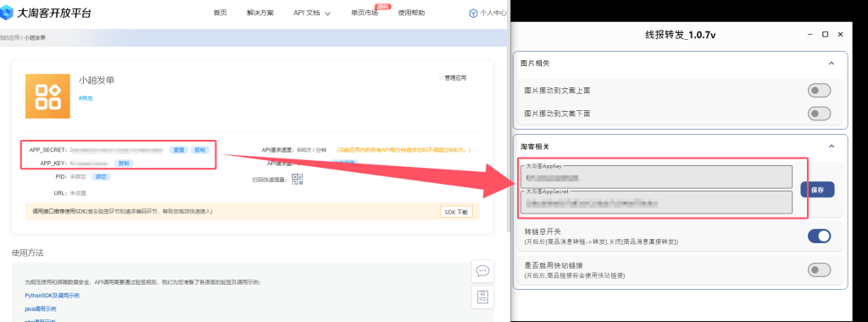Click the browser page vertical scrollbar
Viewport: 868px width, 322px height.
[509, 116]
